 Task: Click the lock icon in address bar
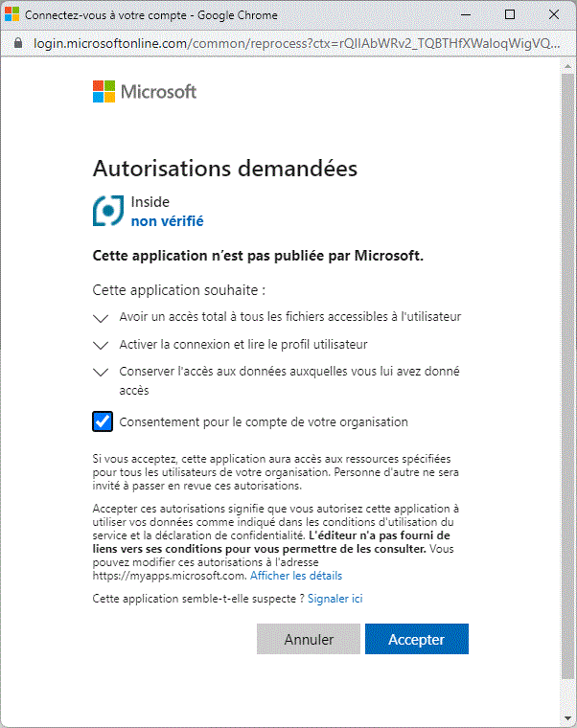[x=18, y=44]
